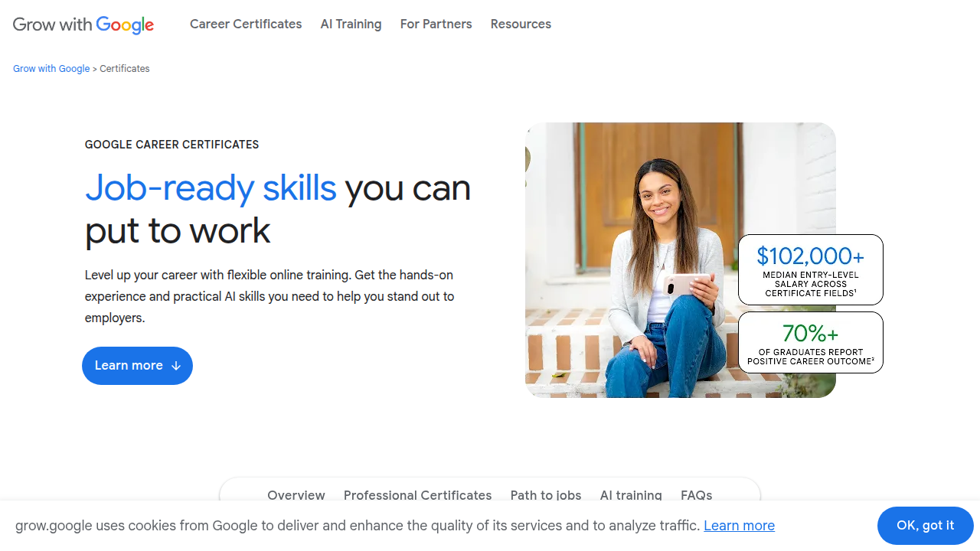Image resolution: width=980 pixels, height=551 pixels.
Task: Open the Career Certificates menu
Action: pos(246,24)
